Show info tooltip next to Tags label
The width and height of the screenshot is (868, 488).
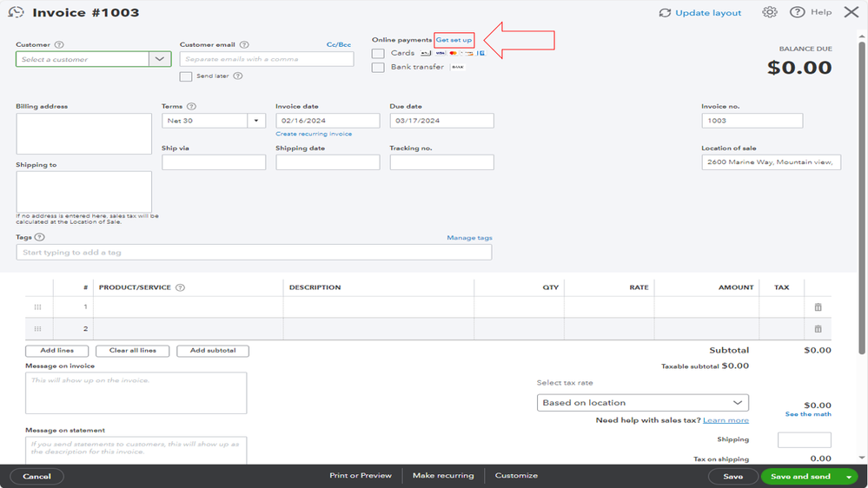point(39,237)
